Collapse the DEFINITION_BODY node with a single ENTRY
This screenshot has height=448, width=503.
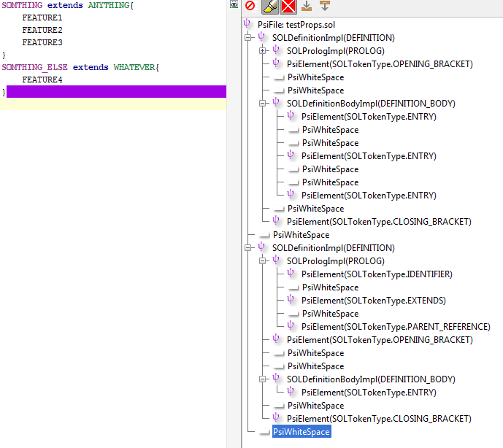tap(262, 379)
